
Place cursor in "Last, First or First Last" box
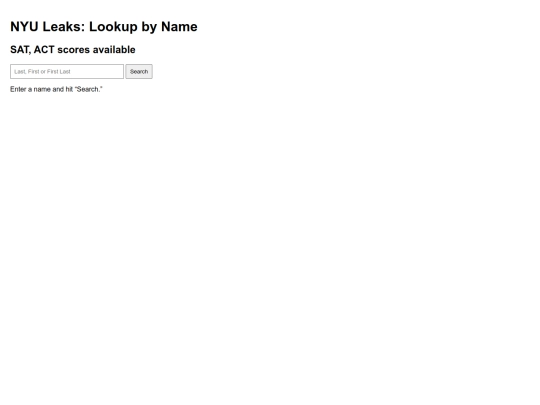click(67, 72)
